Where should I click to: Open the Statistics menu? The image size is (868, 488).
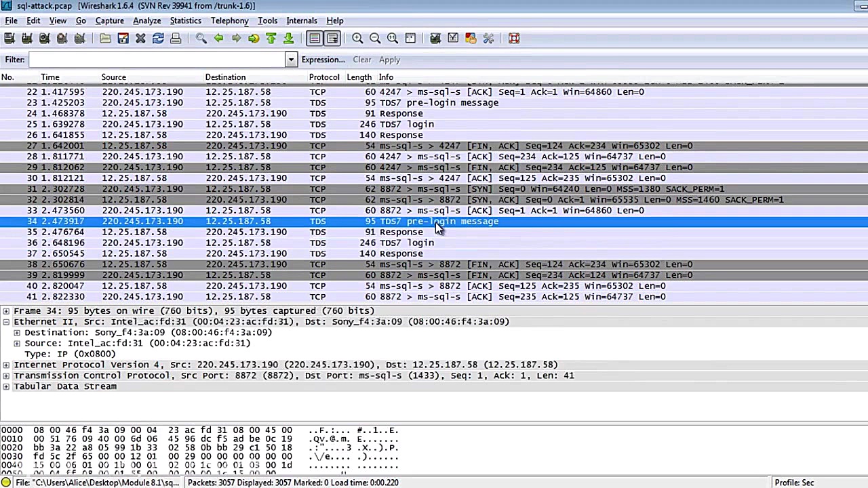click(185, 20)
